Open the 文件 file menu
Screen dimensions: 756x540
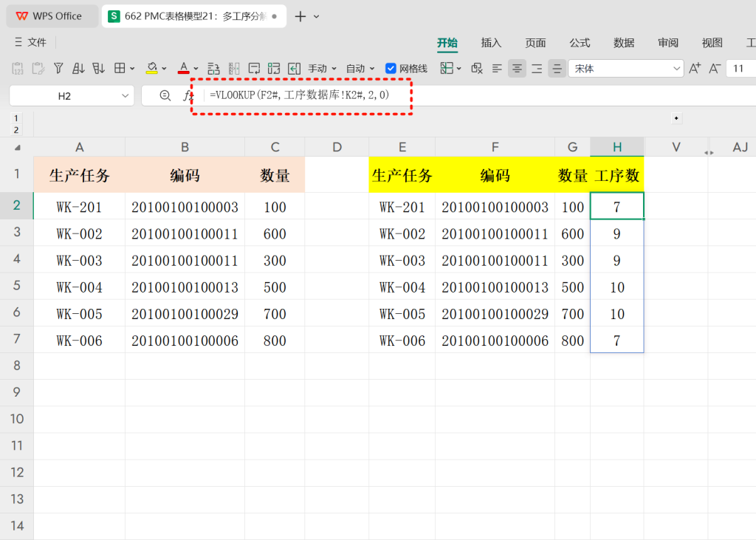[x=31, y=42]
